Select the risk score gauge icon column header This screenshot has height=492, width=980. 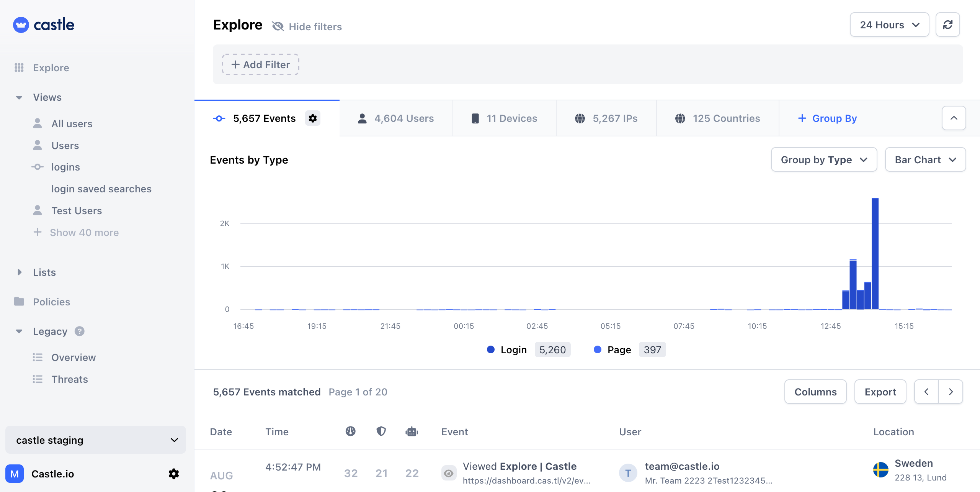(x=350, y=431)
